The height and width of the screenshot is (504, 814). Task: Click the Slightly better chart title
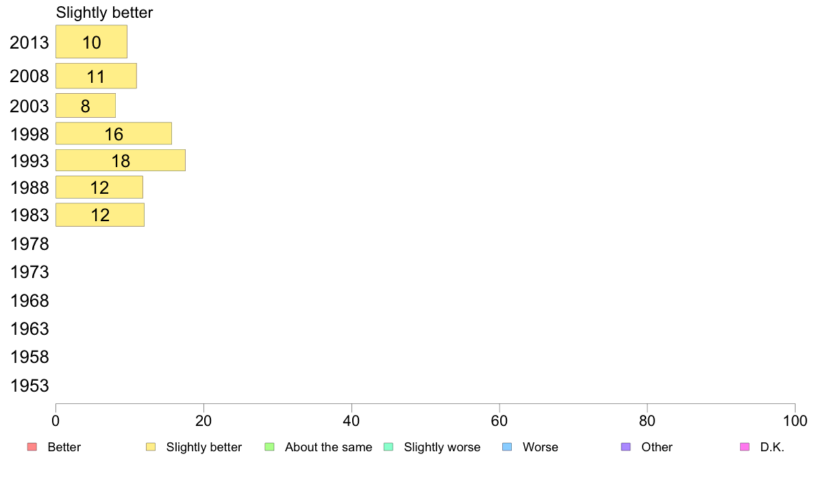tap(104, 12)
